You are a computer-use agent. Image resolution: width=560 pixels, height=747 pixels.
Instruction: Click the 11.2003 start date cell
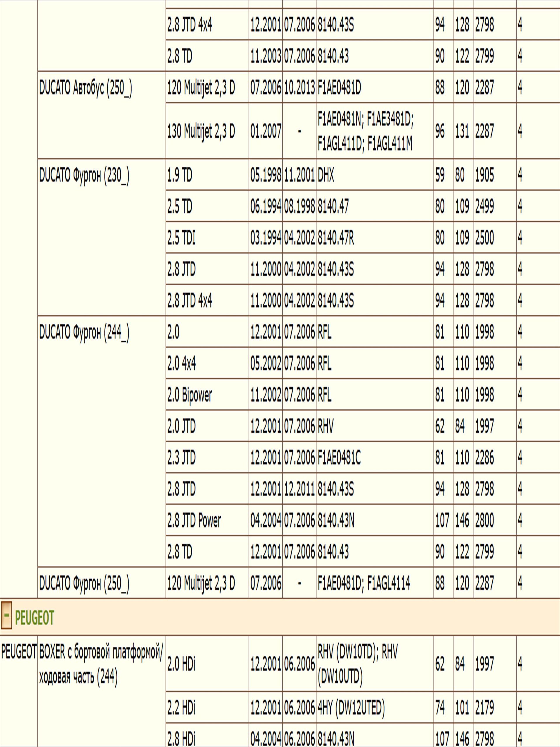[266, 56]
